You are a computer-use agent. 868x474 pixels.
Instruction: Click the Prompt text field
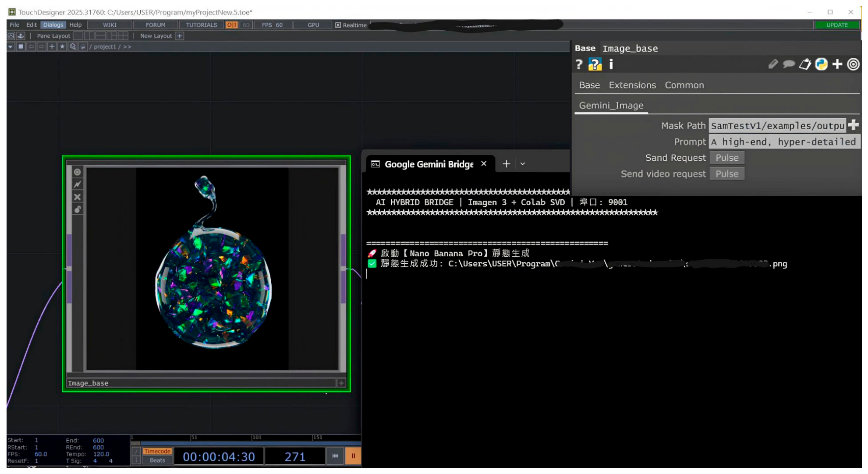pyautogui.click(x=785, y=142)
